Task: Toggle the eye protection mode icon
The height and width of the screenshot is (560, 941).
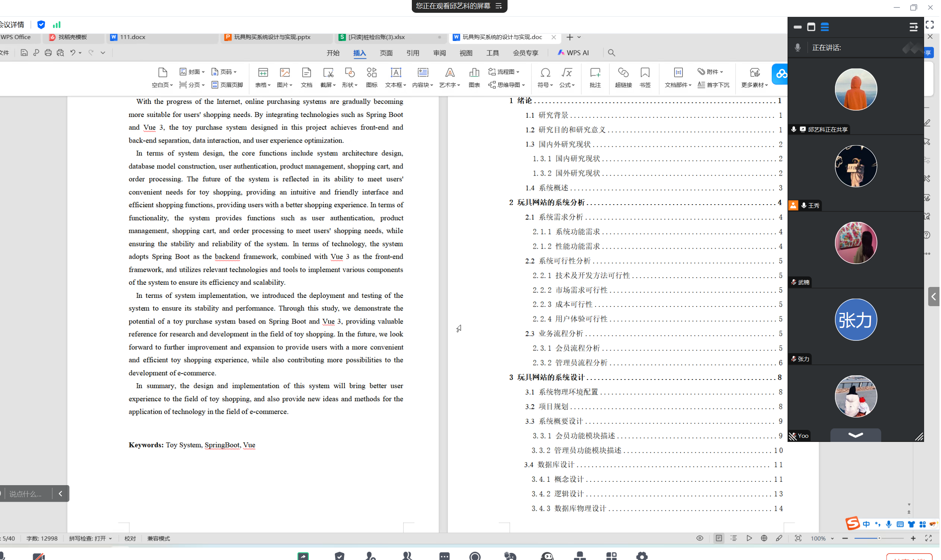Action: point(700,539)
